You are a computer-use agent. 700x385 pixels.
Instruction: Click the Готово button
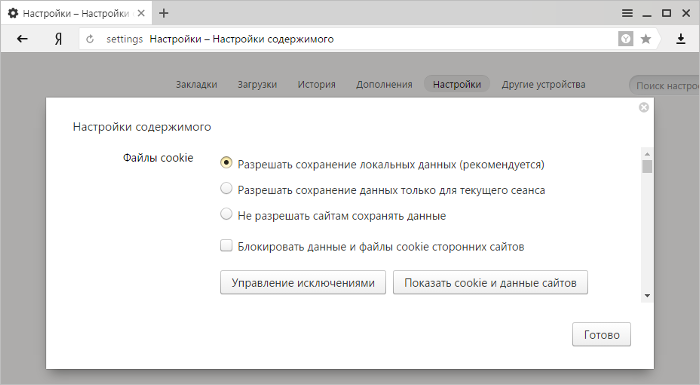[601, 335]
